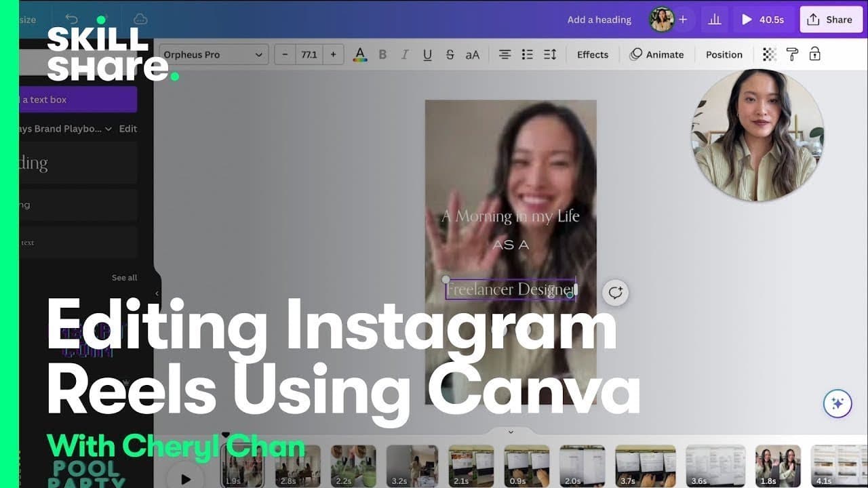Open the Effects panel
The height and width of the screenshot is (488, 868).
pos(593,55)
